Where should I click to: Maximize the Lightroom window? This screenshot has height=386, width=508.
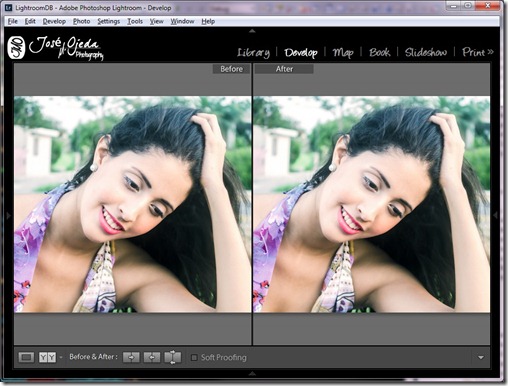pos(468,5)
